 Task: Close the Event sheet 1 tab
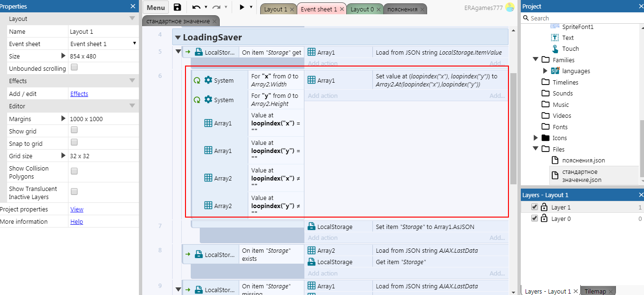tap(342, 9)
